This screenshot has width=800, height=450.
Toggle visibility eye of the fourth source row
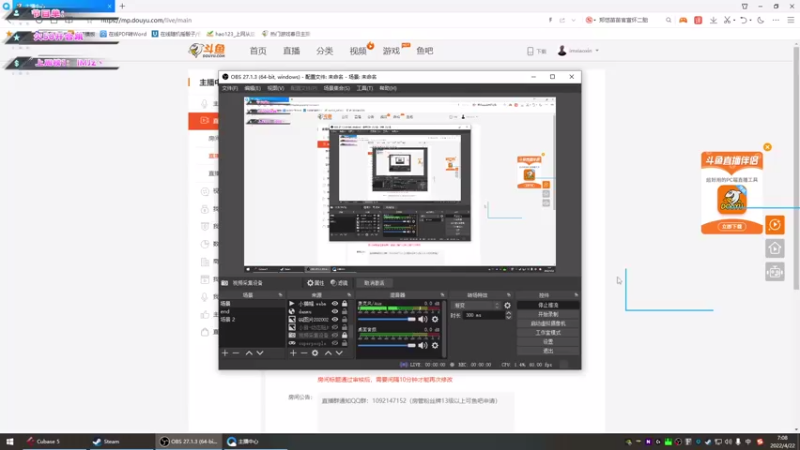pos(335,328)
